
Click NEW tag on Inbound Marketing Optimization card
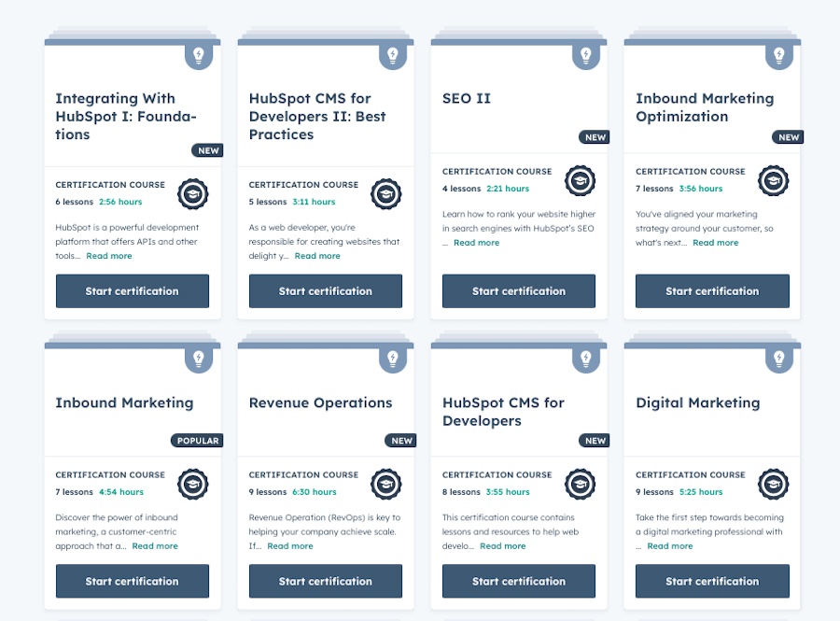point(788,137)
